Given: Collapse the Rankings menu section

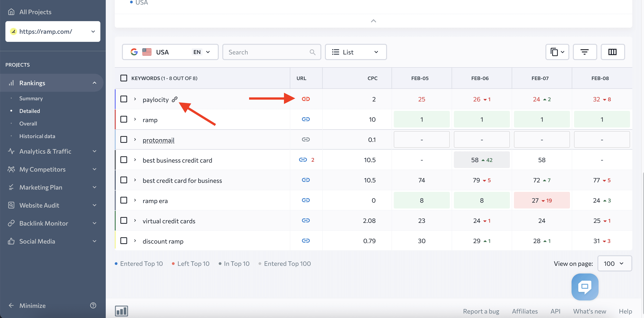Looking at the screenshot, I should (95, 83).
